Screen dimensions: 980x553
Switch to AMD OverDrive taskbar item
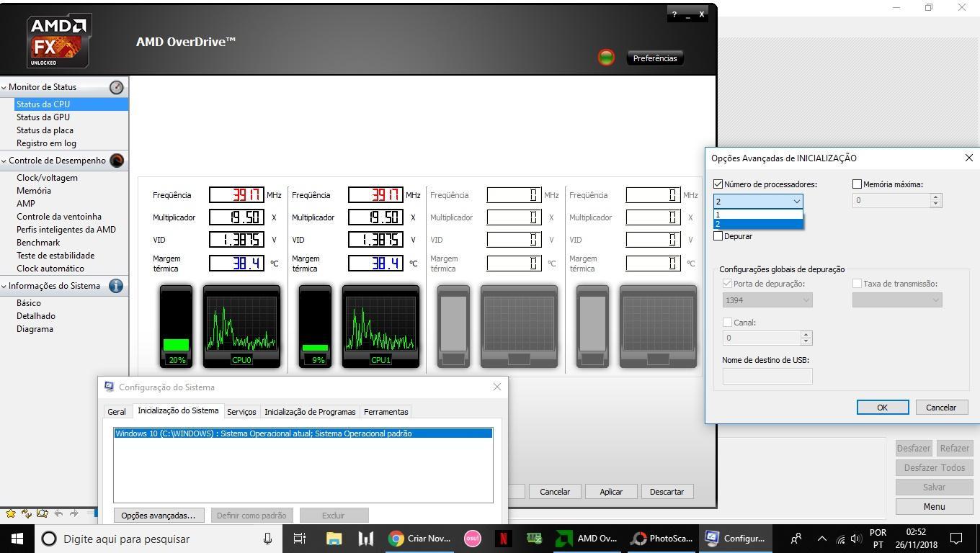(x=587, y=539)
